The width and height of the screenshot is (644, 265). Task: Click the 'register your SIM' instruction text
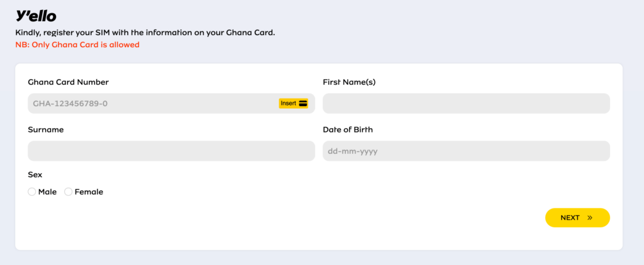tap(145, 33)
